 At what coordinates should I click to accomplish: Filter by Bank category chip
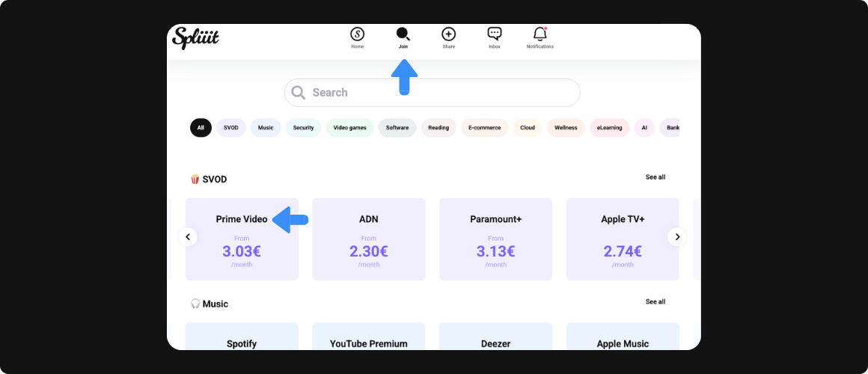point(669,128)
